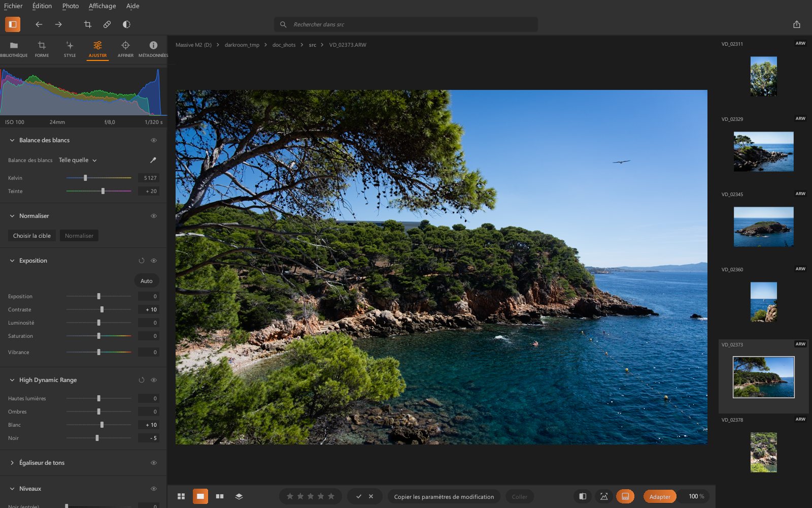The image size is (812, 508).
Task: Click the Auto exposure button
Action: pos(147,281)
